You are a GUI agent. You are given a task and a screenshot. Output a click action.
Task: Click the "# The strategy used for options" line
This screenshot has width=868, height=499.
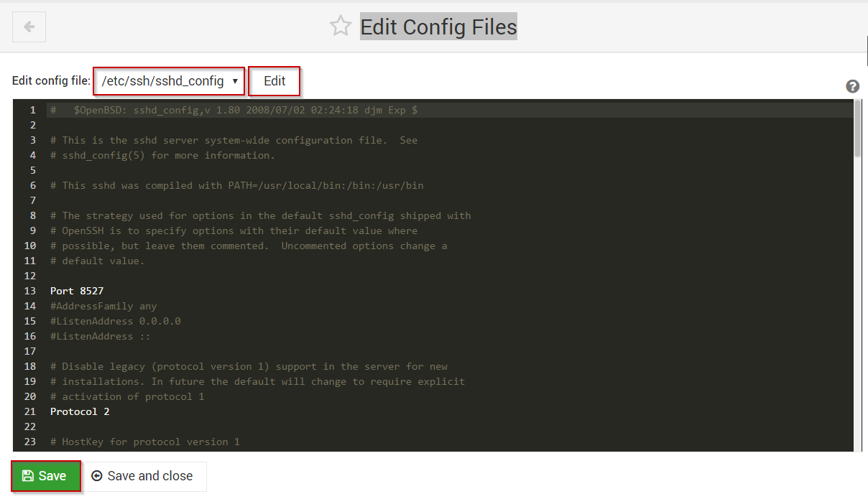261,215
